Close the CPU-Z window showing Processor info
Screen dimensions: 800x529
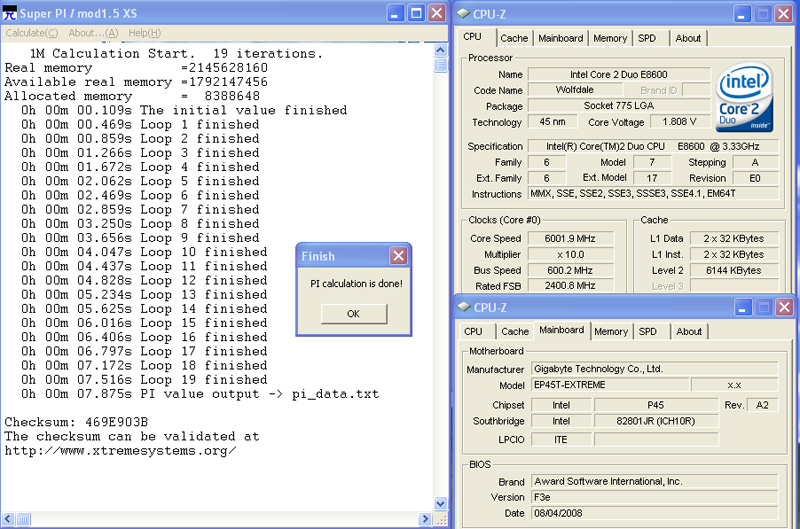click(x=784, y=13)
